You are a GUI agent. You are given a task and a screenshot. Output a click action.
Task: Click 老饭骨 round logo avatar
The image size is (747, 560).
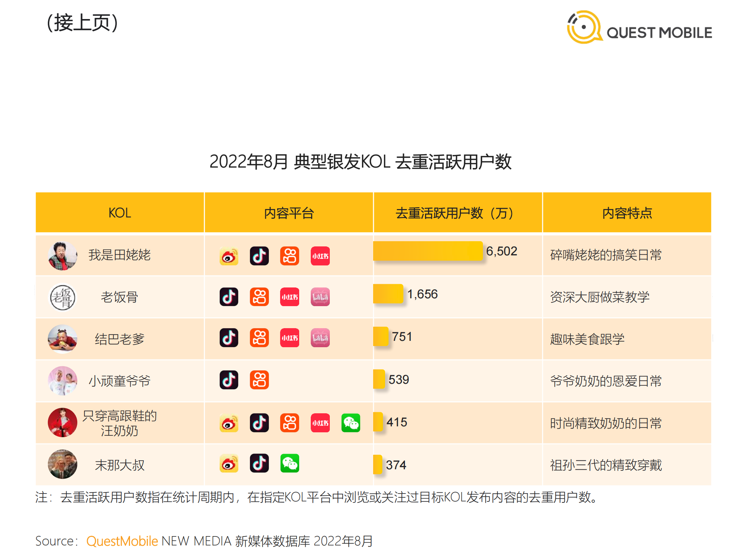pyautogui.click(x=62, y=298)
